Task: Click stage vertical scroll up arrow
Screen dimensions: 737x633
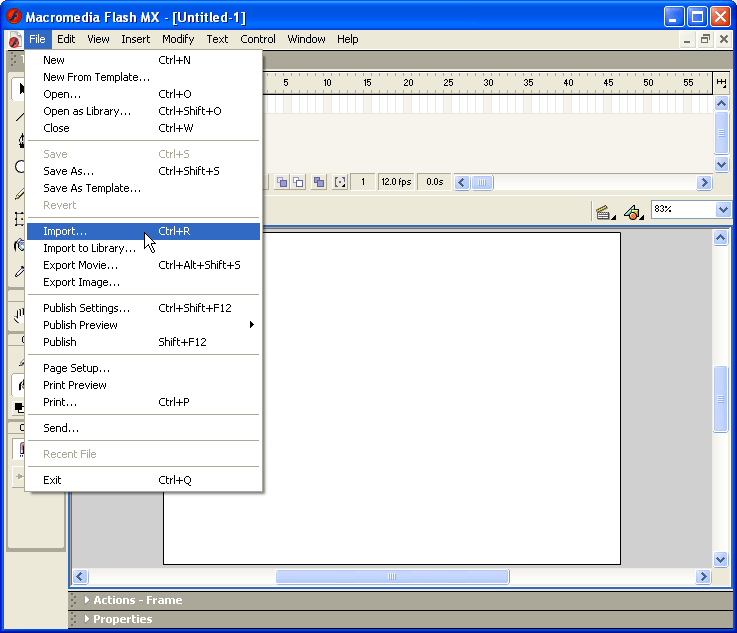Action: 721,237
